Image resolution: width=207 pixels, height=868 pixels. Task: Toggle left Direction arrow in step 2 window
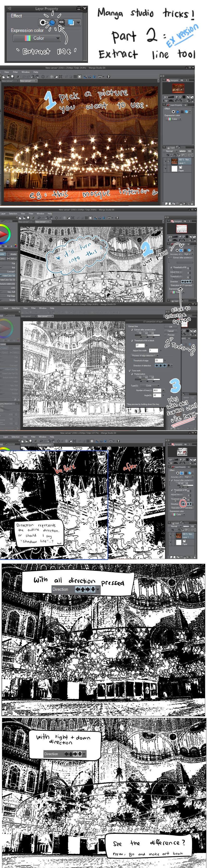[183, 282]
